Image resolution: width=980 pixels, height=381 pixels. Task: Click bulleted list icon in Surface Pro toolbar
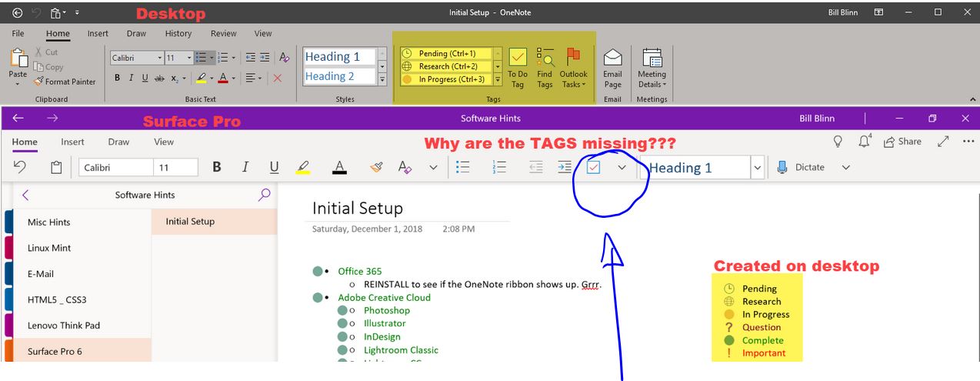click(x=463, y=167)
